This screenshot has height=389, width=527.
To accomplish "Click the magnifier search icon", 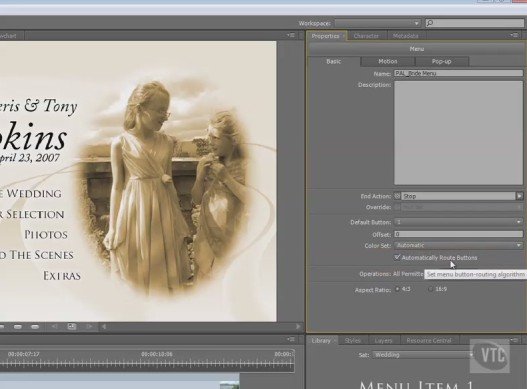I will (x=429, y=23).
